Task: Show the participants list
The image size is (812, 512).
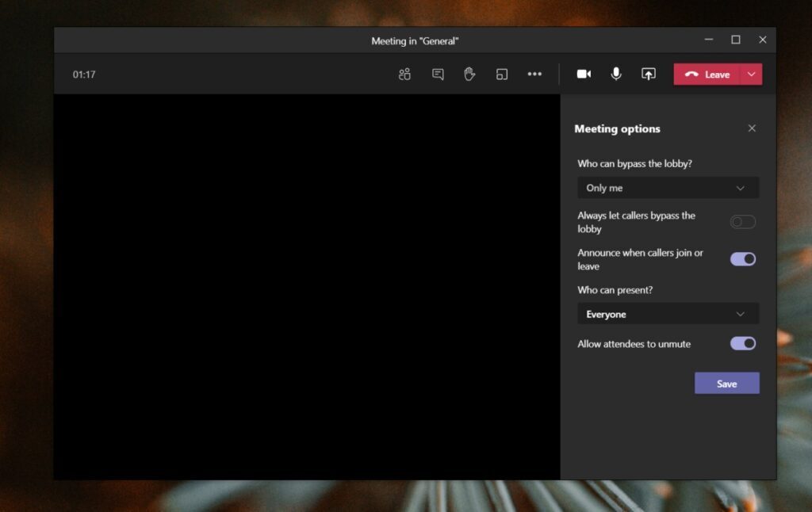Action: click(404, 74)
